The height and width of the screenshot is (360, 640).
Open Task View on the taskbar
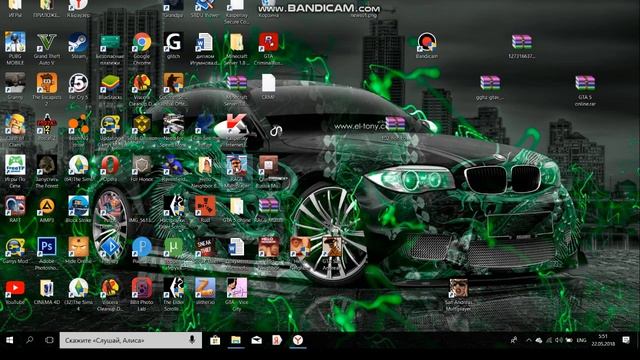click(49, 340)
